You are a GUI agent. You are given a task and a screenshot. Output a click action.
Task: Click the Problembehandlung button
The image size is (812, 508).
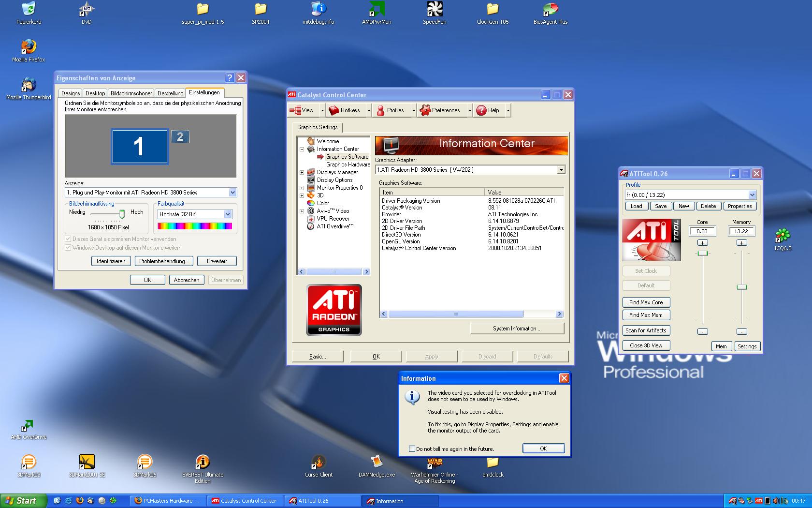coord(164,261)
